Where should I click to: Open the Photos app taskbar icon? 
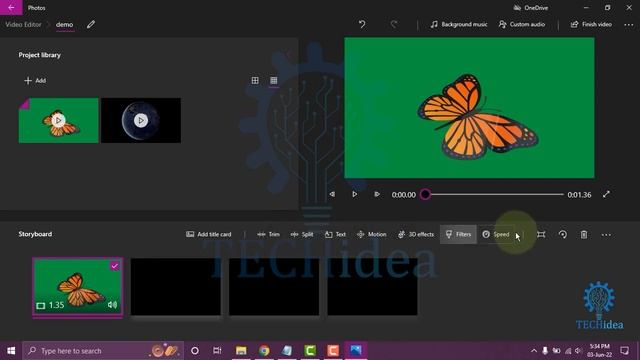(356, 351)
